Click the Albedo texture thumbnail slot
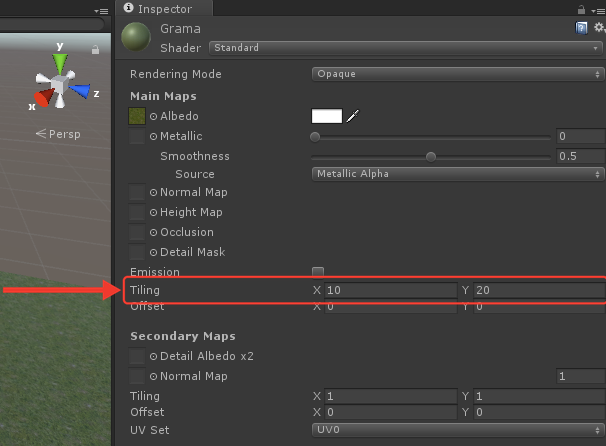606x446 pixels. point(137,116)
